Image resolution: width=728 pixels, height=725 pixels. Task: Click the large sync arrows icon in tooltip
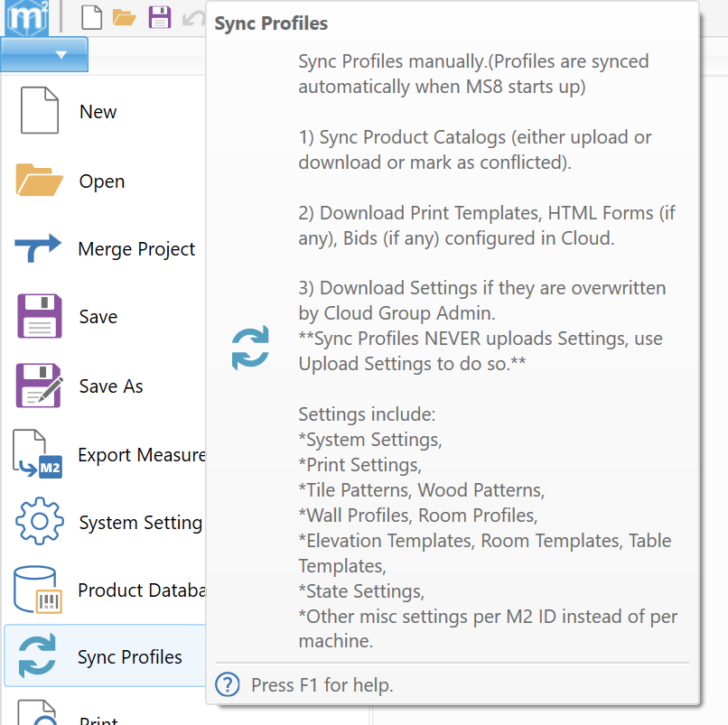[x=250, y=349]
